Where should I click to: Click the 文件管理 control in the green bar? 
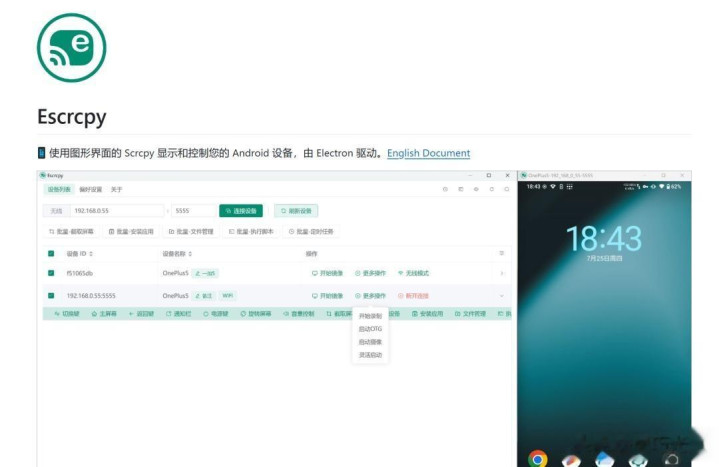(470, 314)
